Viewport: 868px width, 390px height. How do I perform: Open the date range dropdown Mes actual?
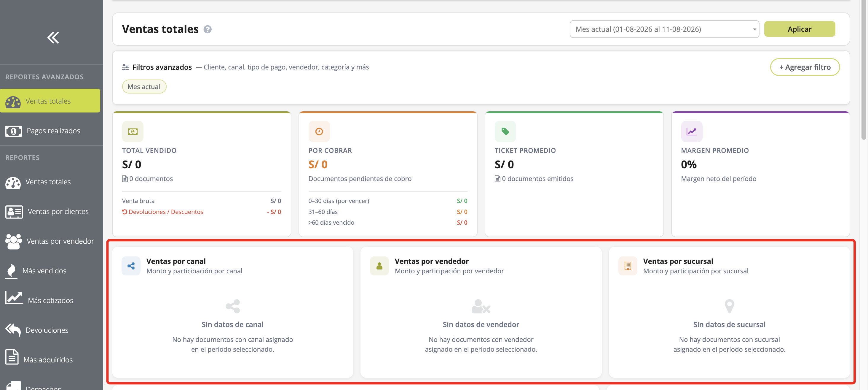[x=664, y=29]
